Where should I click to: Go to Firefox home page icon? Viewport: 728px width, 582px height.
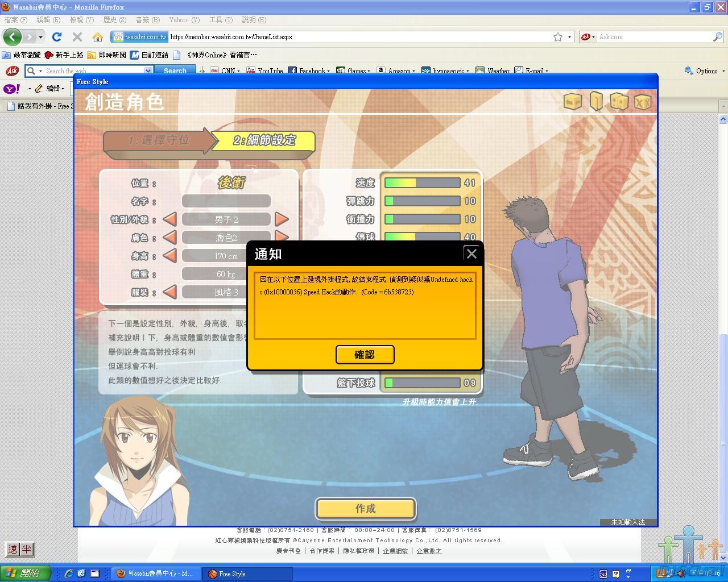pos(98,37)
